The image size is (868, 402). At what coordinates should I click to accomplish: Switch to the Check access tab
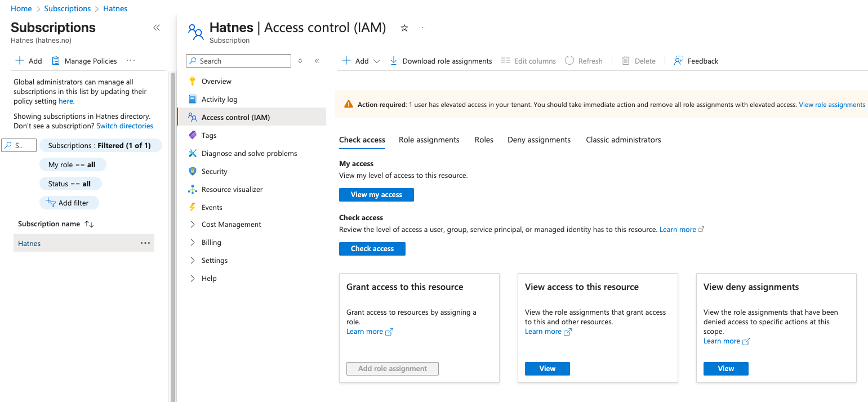(x=362, y=140)
